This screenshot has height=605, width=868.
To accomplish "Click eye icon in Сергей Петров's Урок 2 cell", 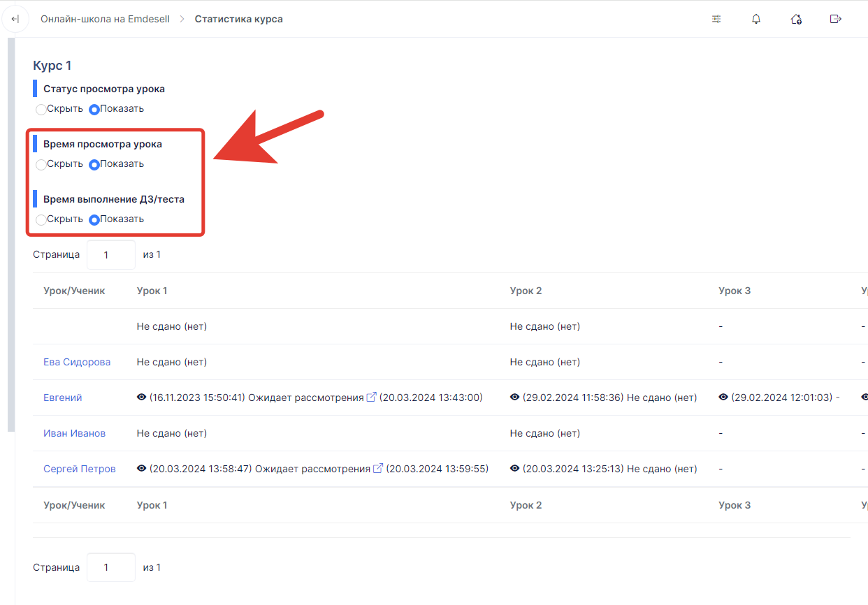I will 515,469.
